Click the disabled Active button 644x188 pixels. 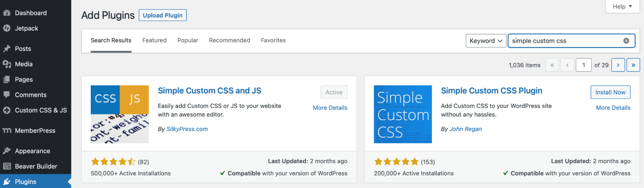tap(334, 92)
